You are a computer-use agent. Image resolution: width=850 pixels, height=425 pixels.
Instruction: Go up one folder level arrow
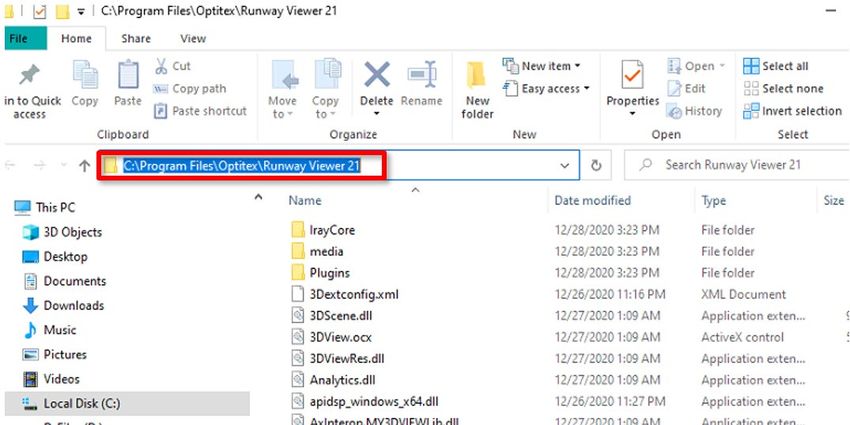[84, 166]
